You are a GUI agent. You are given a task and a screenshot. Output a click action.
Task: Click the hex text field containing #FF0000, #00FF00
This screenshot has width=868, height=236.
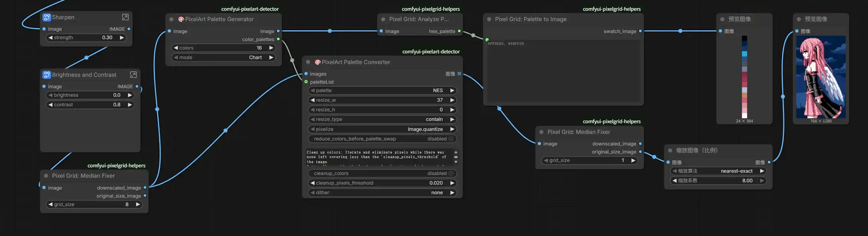point(563,70)
